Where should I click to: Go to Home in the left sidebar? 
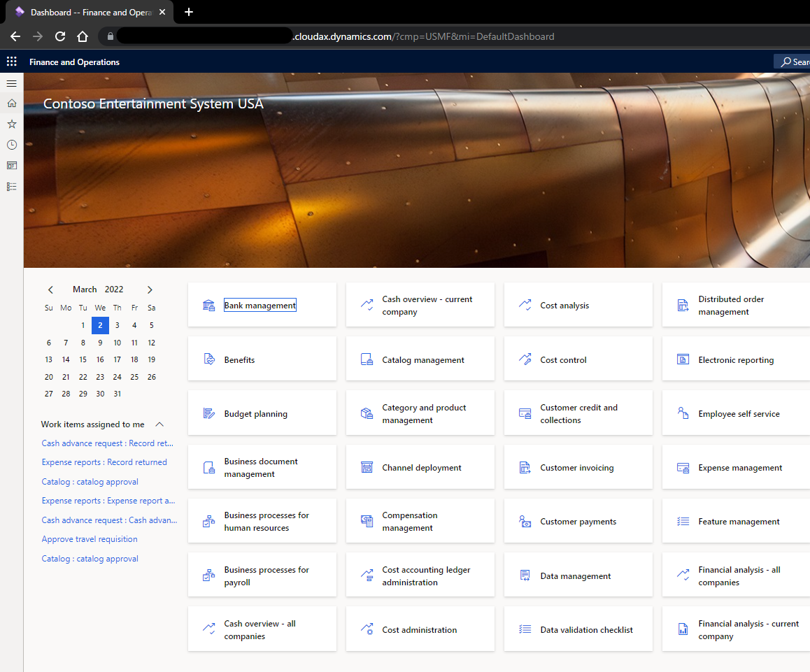pyautogui.click(x=11, y=103)
